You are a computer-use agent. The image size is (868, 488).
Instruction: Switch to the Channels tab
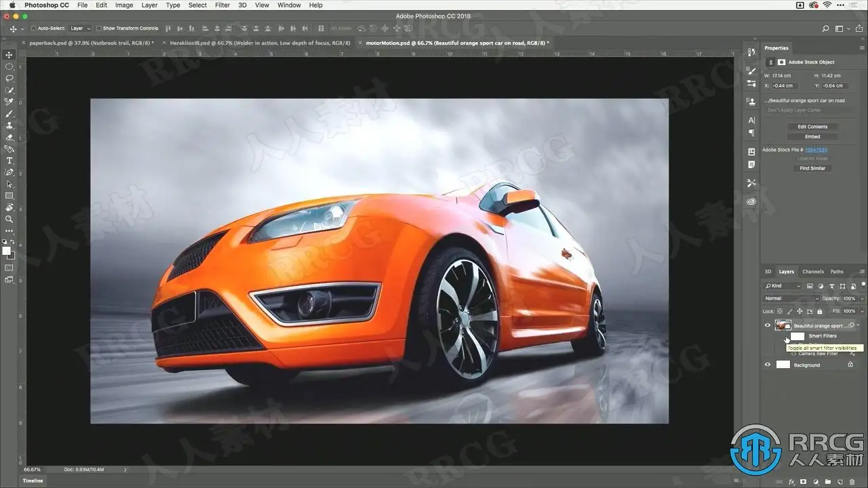tap(812, 272)
